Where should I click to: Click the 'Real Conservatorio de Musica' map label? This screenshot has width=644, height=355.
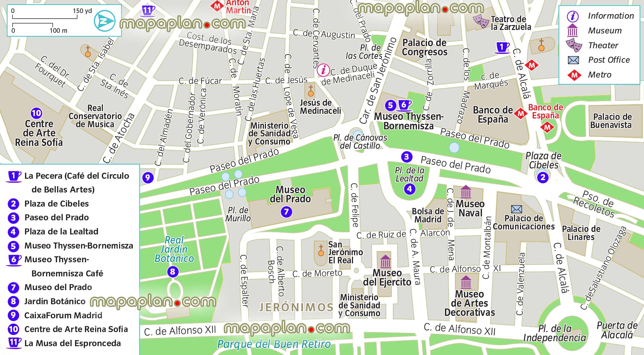(95, 116)
